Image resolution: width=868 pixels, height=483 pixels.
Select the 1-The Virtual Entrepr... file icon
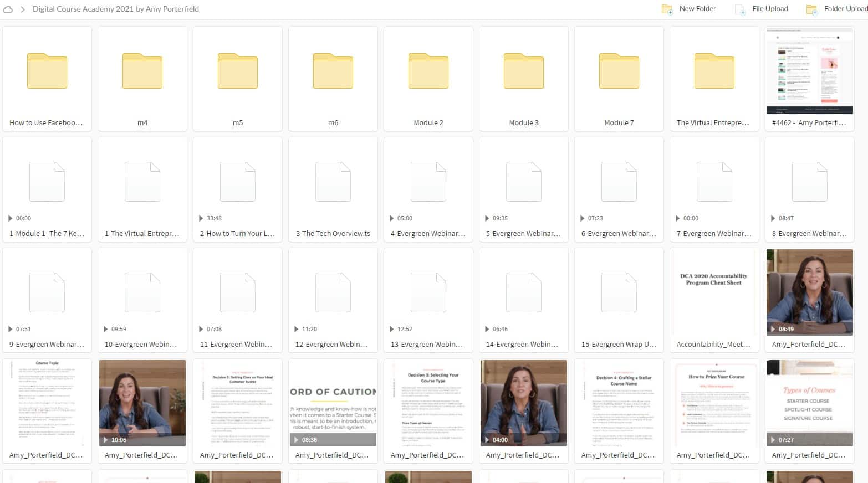coord(142,182)
